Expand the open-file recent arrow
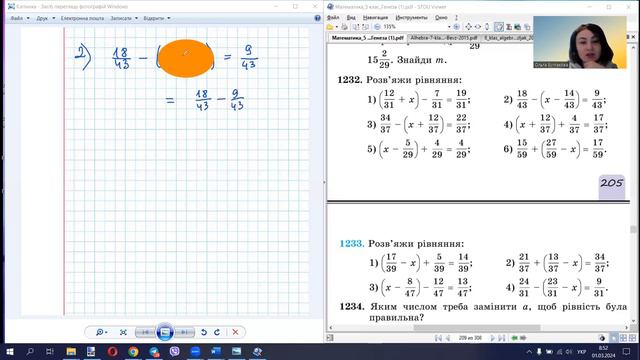This screenshot has width=640, height=360. click(x=337, y=27)
